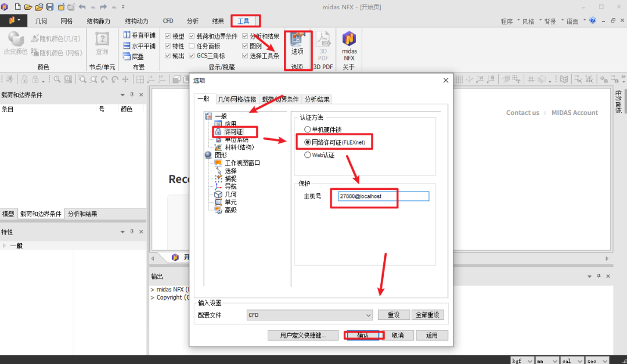Viewport: 627px width, 364px height.
Task: Open the 选项 options icon in ribbon
Action: pos(297,44)
